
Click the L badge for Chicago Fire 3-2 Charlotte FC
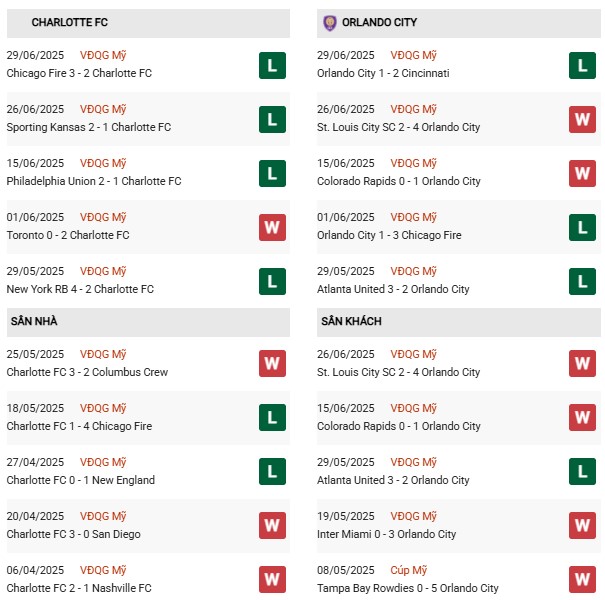(x=272, y=66)
